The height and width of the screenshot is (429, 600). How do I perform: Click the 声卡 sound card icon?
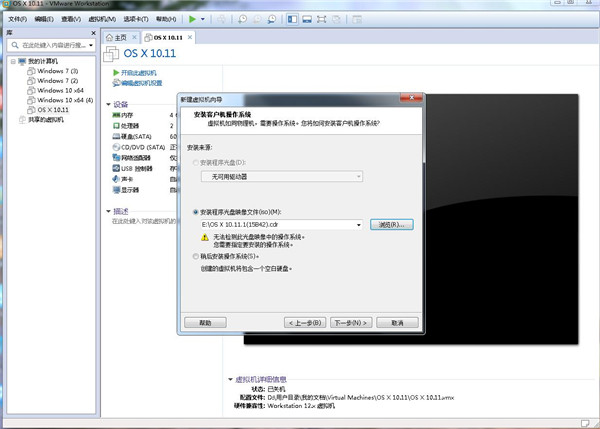click(x=115, y=179)
